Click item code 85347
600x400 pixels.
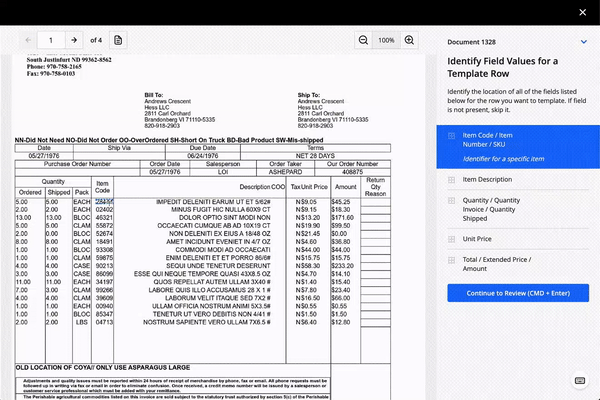click(104, 314)
